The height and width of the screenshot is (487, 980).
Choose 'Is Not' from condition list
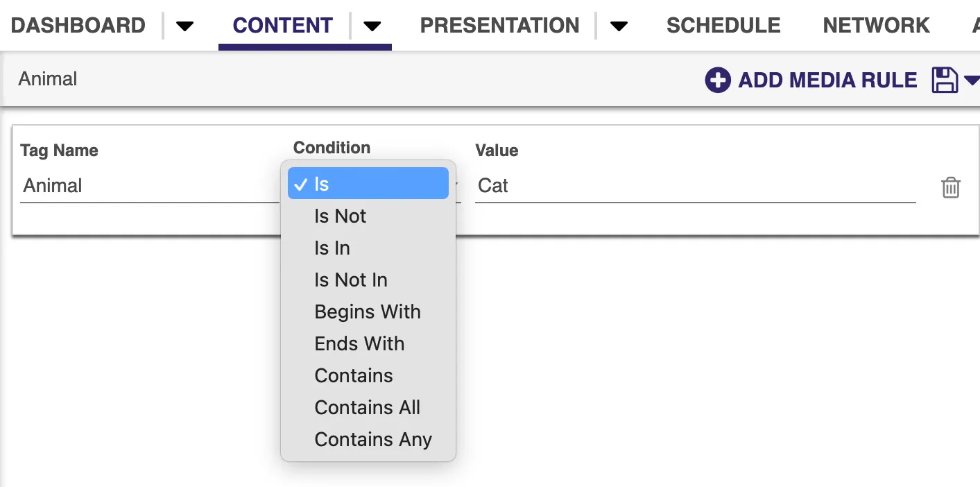(x=368, y=216)
